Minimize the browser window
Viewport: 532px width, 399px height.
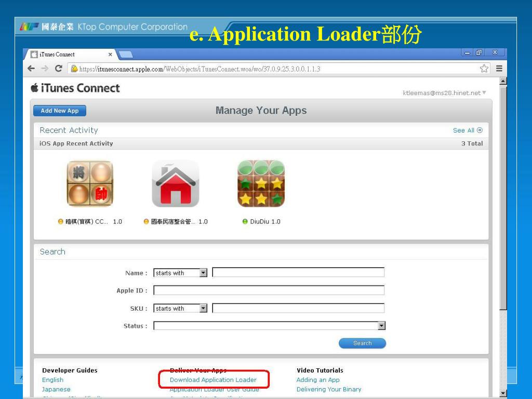[x=468, y=52]
